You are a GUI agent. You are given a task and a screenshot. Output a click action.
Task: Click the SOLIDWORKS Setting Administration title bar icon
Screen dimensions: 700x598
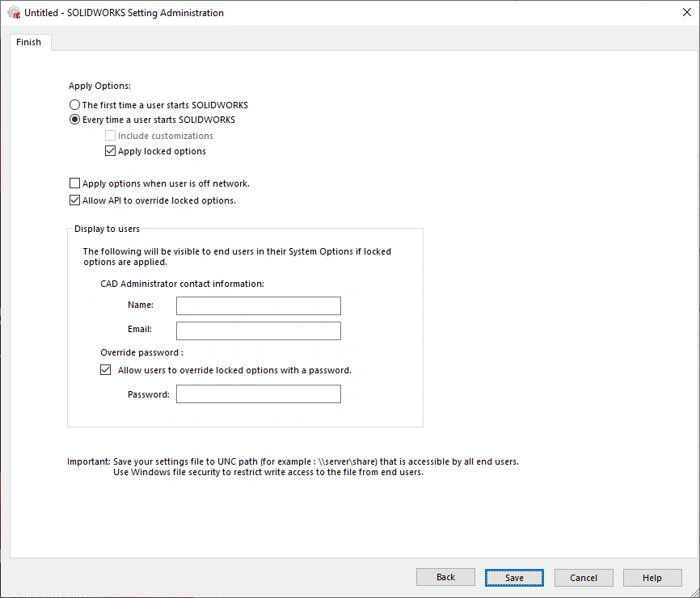(14, 12)
